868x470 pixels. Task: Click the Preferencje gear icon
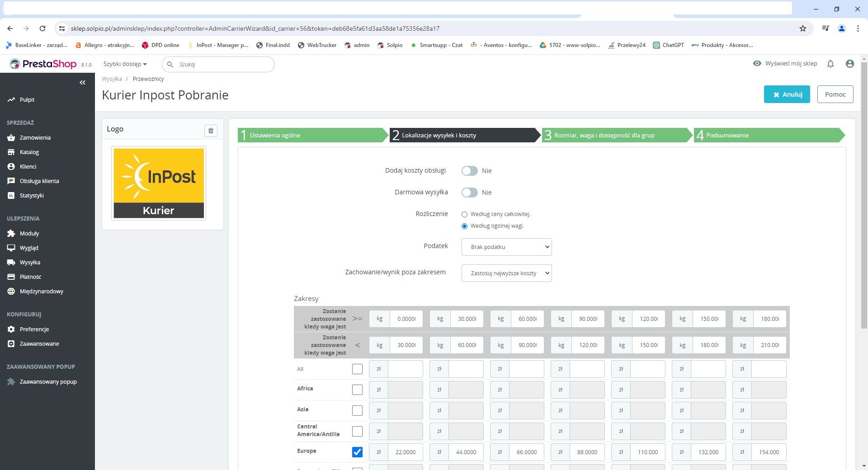tap(11, 329)
